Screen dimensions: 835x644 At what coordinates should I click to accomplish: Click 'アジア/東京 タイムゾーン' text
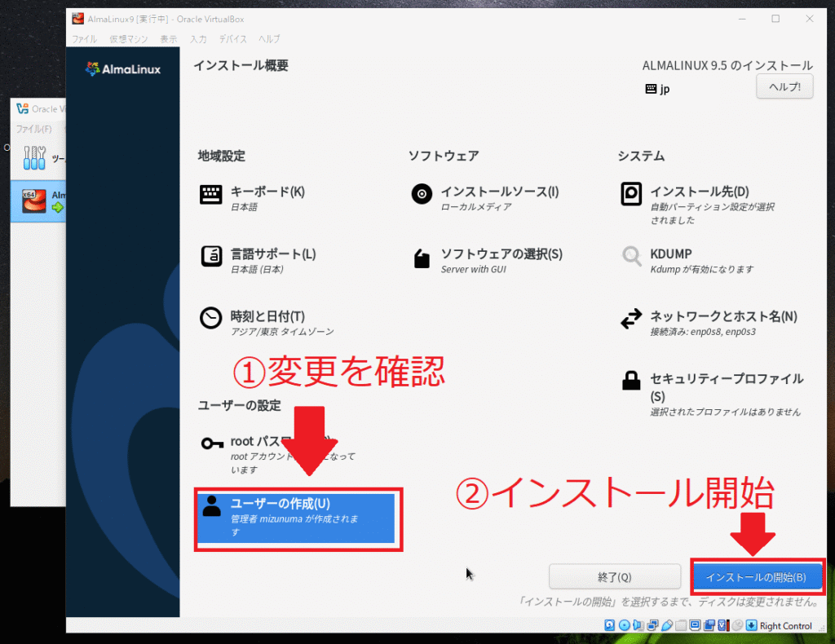(x=282, y=332)
